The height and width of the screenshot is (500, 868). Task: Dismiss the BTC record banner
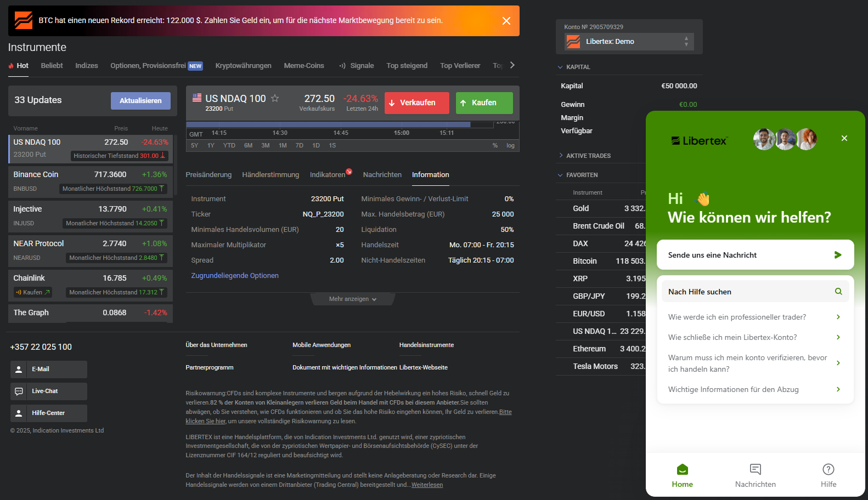click(506, 21)
